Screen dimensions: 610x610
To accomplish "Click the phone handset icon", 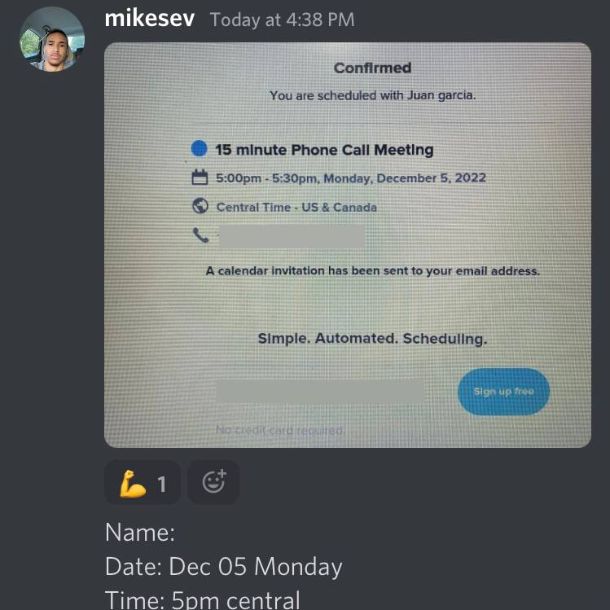I will (201, 235).
